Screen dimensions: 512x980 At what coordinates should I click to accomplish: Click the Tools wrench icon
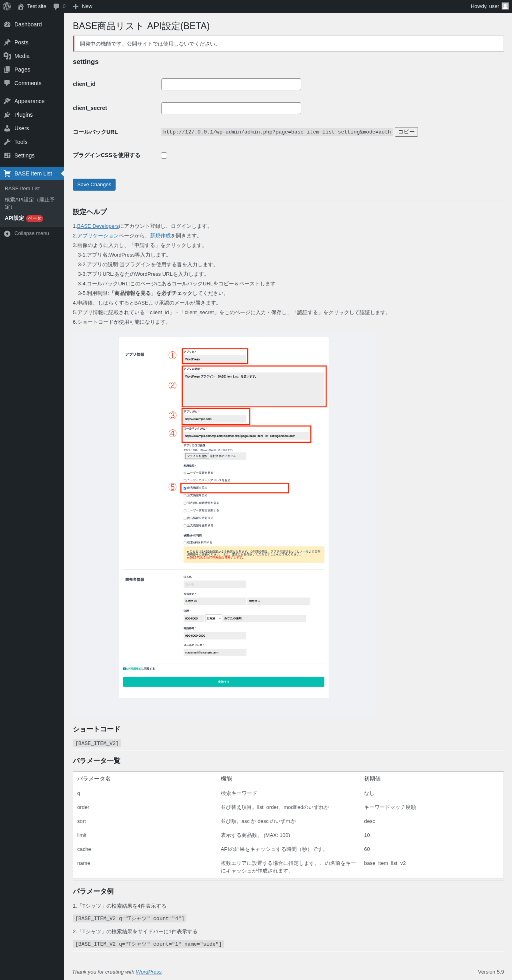point(7,142)
